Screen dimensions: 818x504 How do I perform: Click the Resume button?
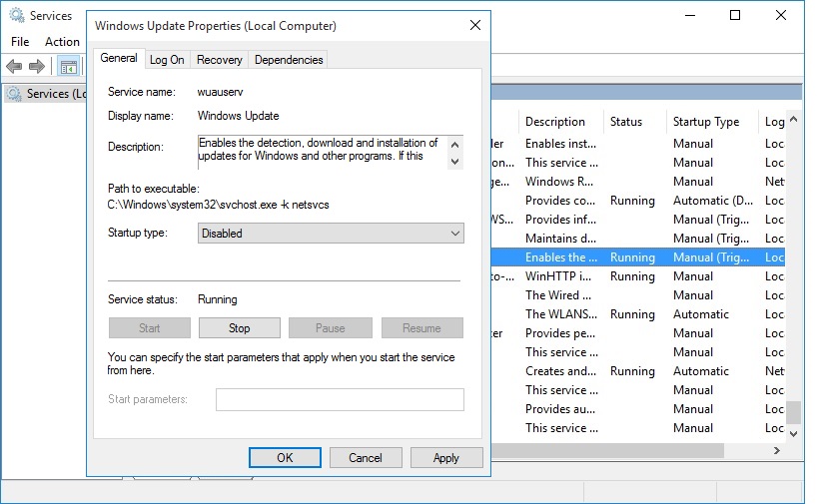point(422,327)
